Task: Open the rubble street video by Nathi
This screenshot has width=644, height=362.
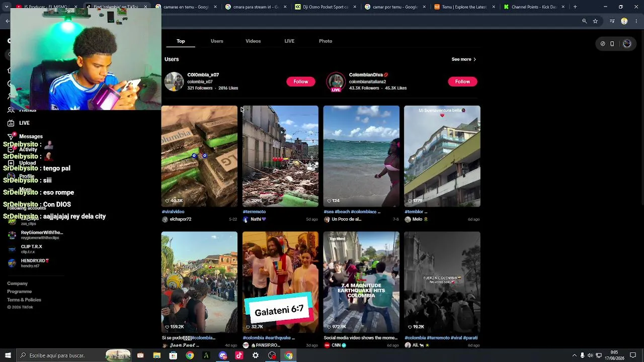Action: [x=280, y=156]
